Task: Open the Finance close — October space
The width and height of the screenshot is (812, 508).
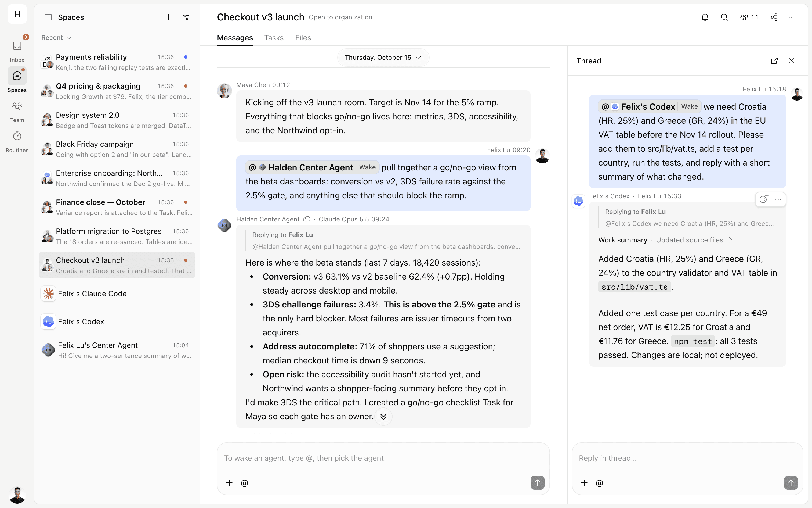Action: pos(117,207)
